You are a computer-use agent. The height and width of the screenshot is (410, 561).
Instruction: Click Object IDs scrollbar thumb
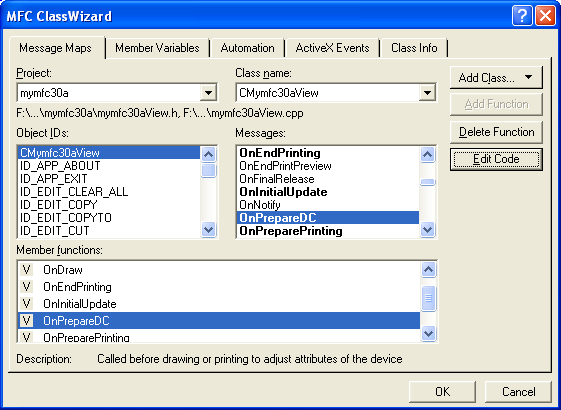208,170
